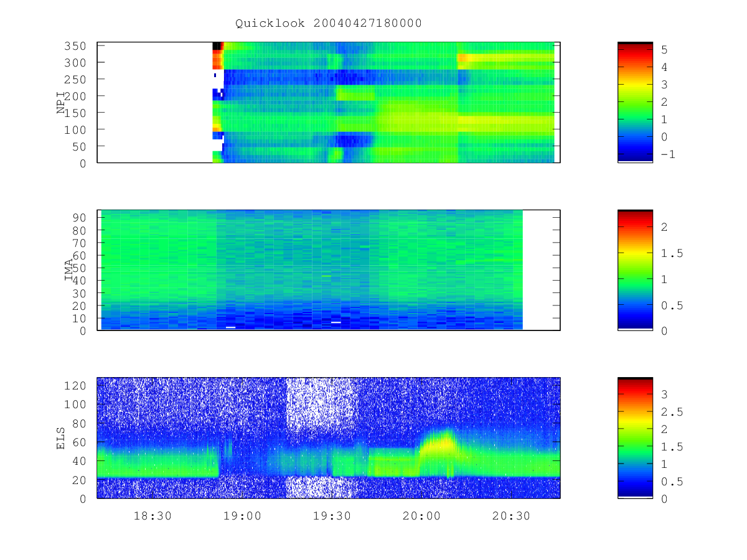
Task: Click the IMA colorbar scale
Action: pyautogui.click(x=635, y=270)
